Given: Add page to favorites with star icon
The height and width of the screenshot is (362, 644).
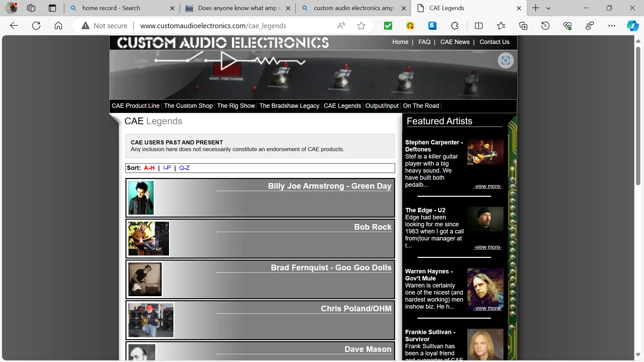Looking at the screenshot, I should [x=361, y=26].
